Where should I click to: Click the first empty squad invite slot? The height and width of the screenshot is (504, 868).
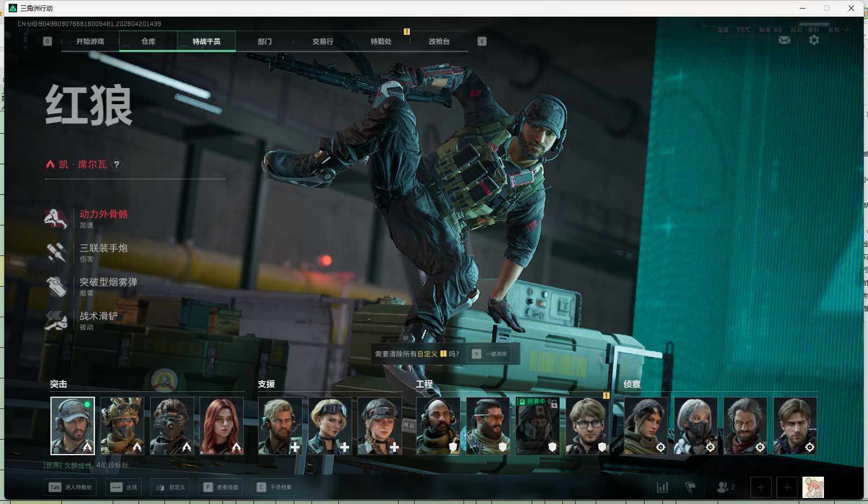761,487
